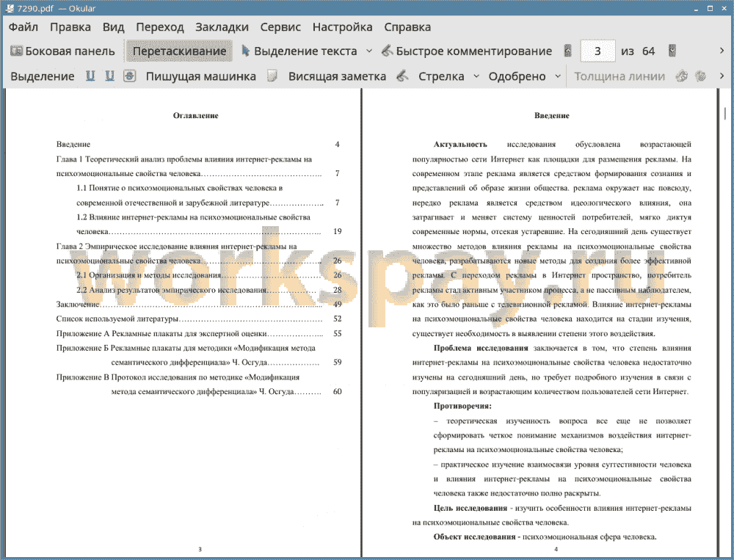Open the Переход menu

159,27
